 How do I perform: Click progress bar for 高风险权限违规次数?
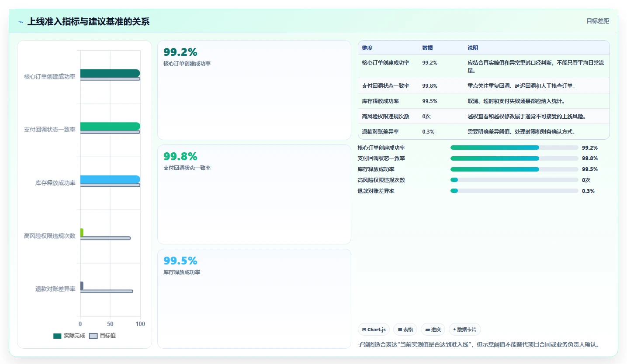click(x=514, y=180)
